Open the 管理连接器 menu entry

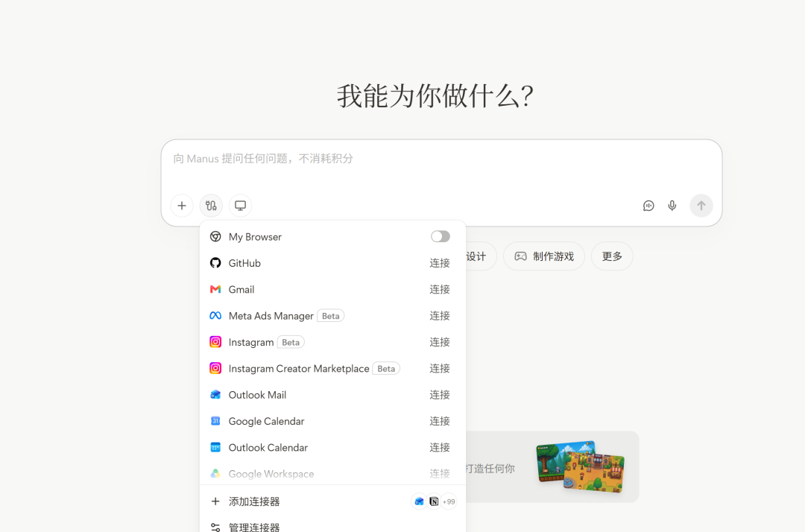(x=332, y=526)
